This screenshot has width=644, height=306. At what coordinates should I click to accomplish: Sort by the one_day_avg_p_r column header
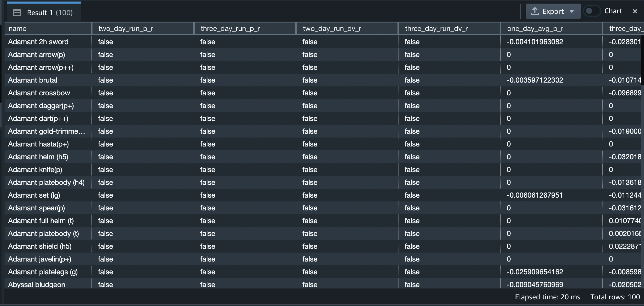(535, 28)
